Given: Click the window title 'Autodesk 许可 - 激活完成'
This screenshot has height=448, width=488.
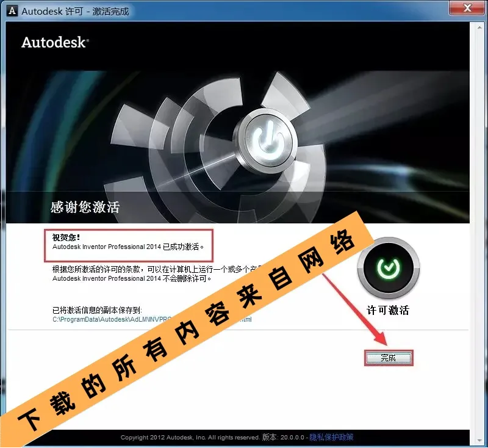Looking at the screenshot, I should (x=75, y=11).
